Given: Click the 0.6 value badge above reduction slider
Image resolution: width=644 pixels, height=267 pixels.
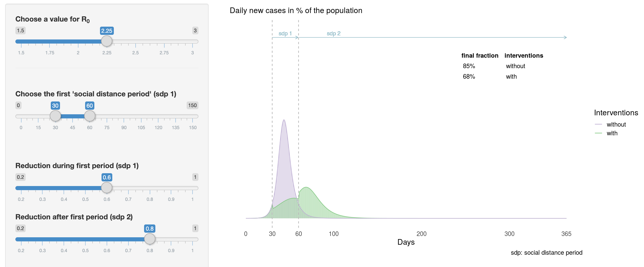Looking at the screenshot, I should pyautogui.click(x=107, y=177).
